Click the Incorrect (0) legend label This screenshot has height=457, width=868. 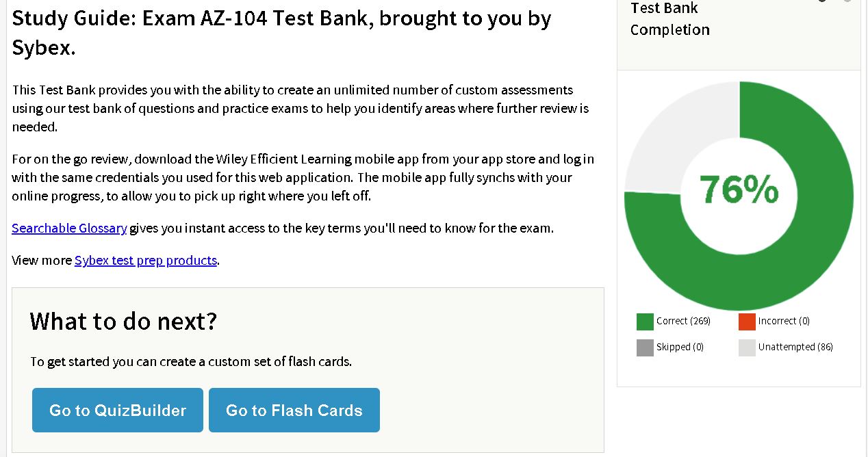point(784,321)
